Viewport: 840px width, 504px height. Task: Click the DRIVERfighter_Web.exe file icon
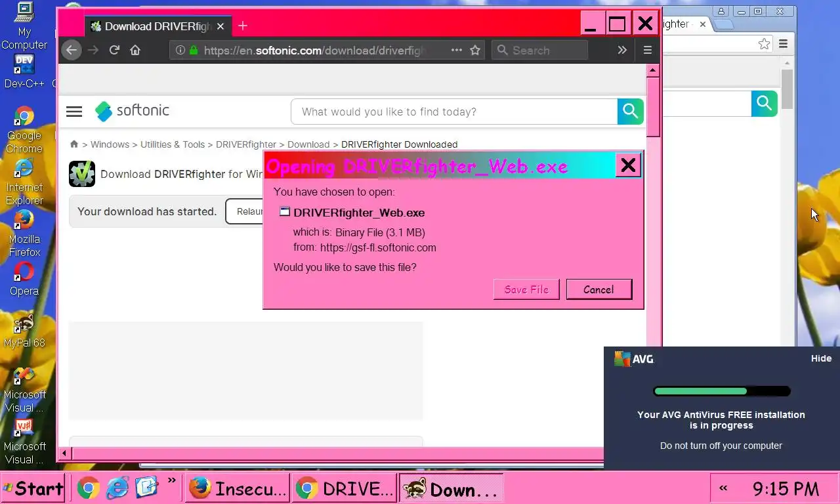coord(285,212)
